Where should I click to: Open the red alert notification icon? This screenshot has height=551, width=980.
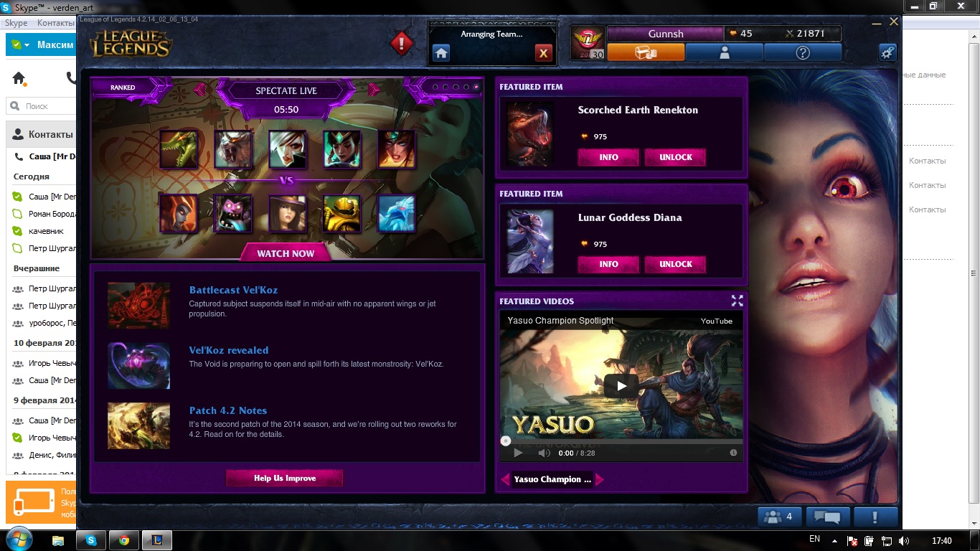click(x=402, y=44)
